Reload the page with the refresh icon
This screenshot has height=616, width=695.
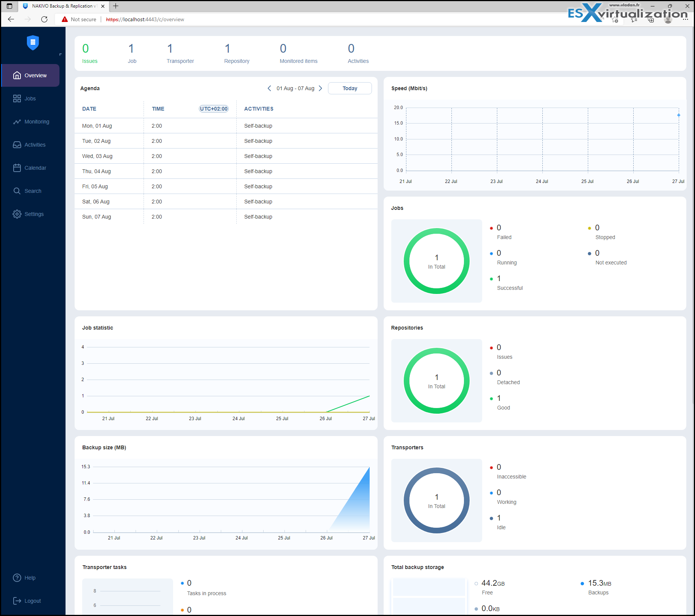[44, 19]
